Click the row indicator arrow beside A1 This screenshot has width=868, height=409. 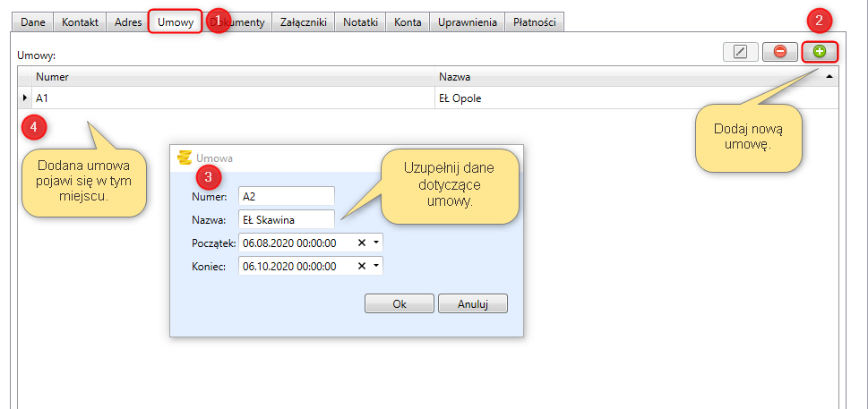25,98
